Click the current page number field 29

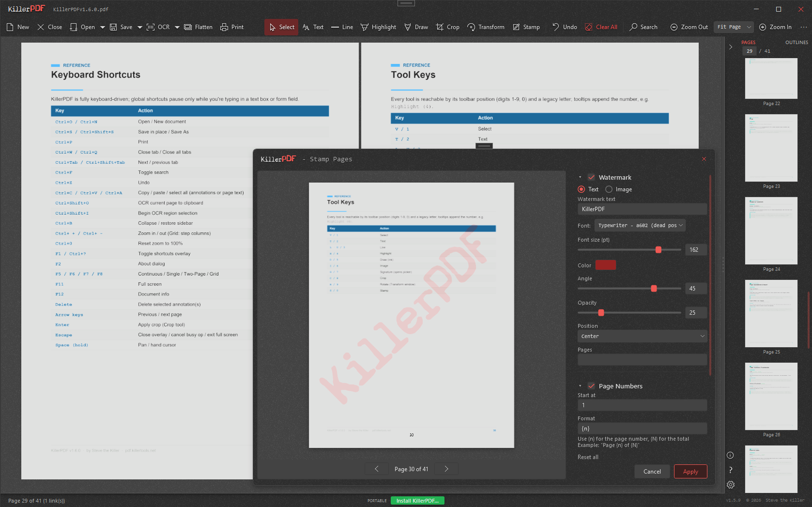click(x=750, y=51)
